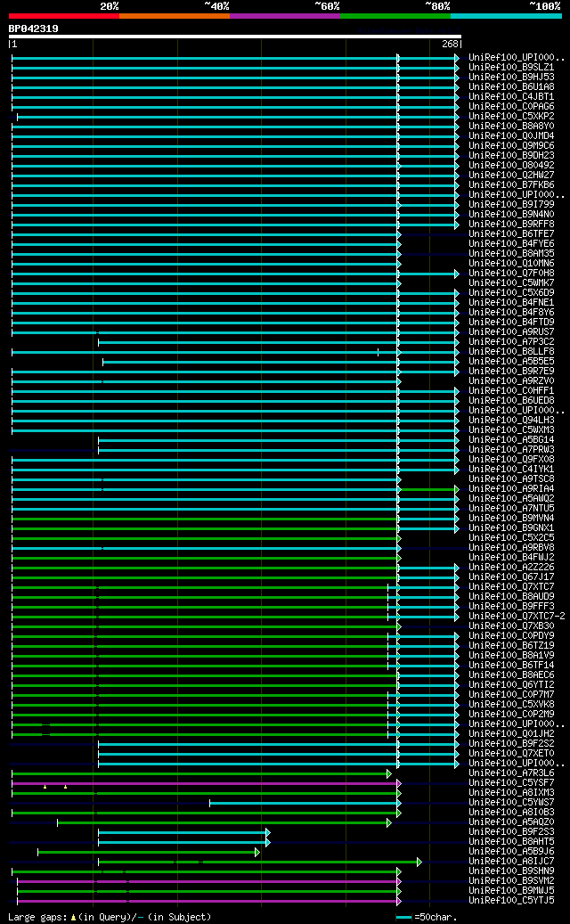
Task: Select the BP042319 query name
Action: [33, 29]
